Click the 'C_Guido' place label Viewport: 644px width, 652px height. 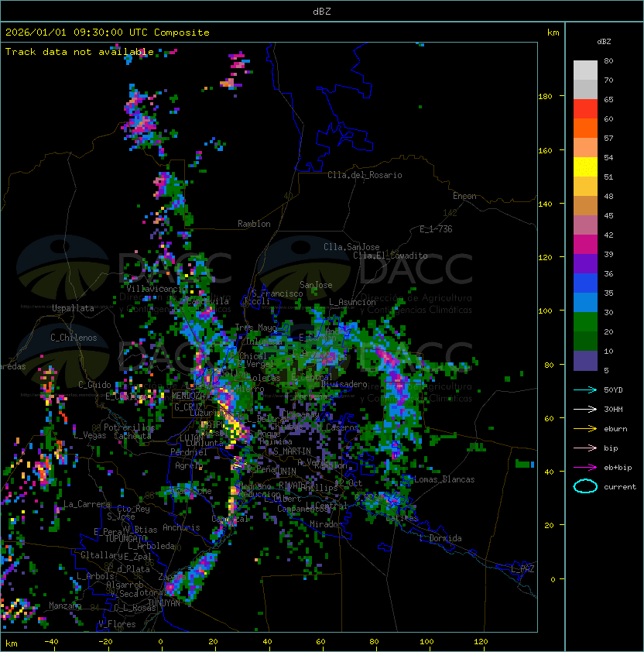click(x=94, y=385)
